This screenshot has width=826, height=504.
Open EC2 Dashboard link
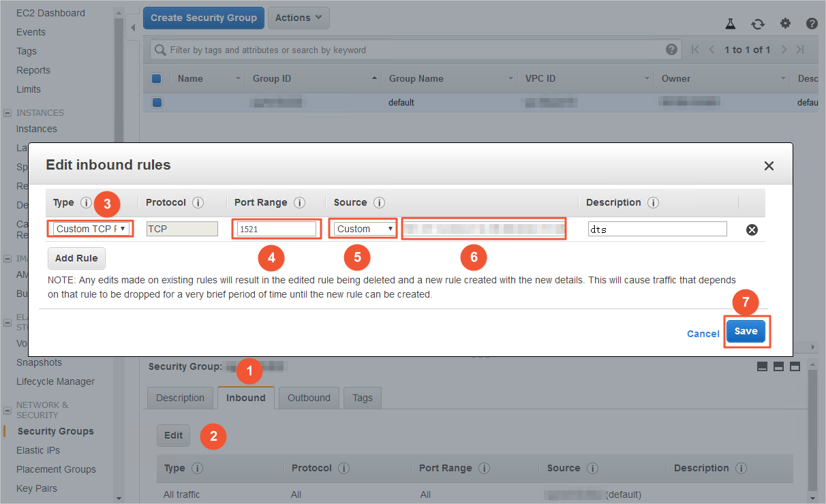(x=51, y=13)
